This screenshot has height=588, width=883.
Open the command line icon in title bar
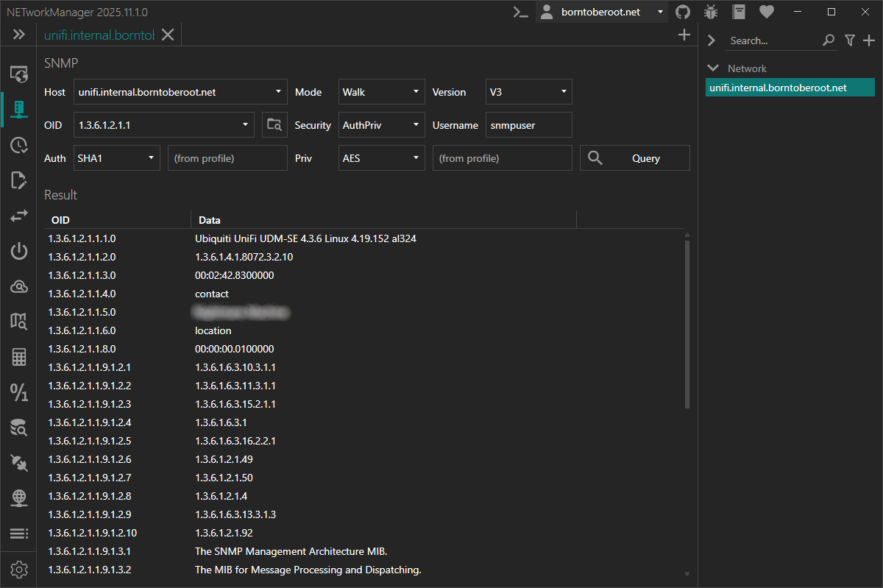[521, 12]
